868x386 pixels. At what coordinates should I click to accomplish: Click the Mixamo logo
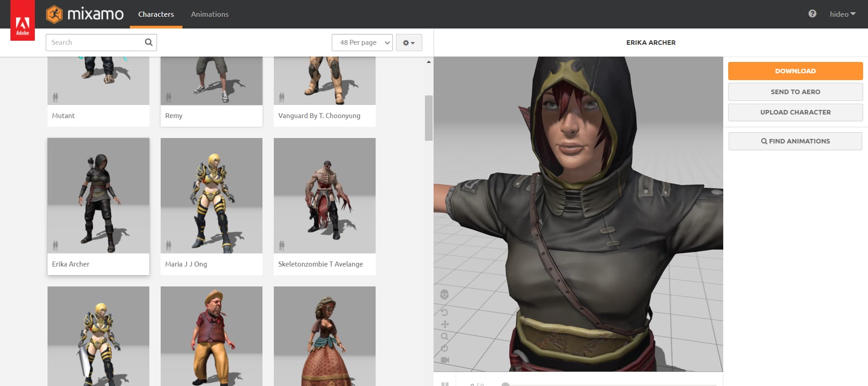click(x=85, y=14)
